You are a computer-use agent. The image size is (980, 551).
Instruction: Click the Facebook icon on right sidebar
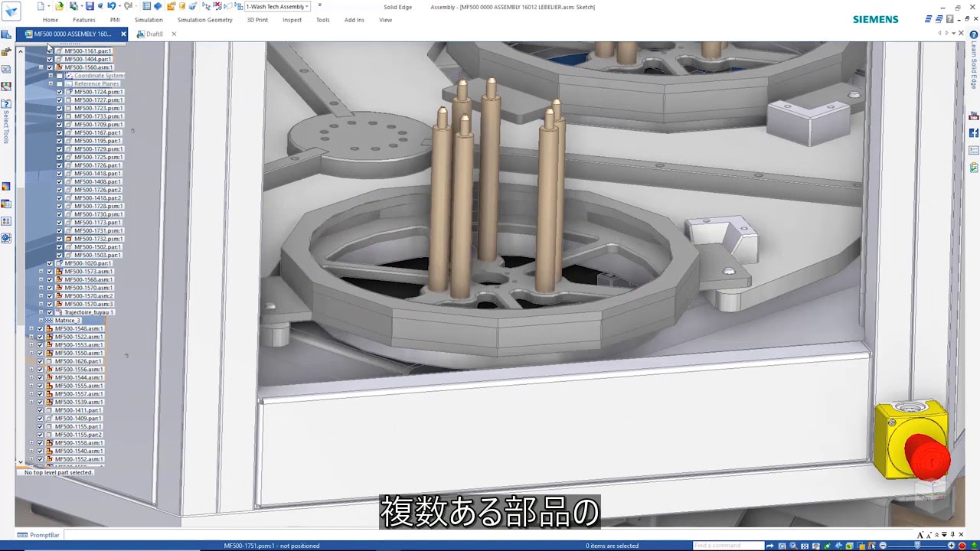click(974, 133)
